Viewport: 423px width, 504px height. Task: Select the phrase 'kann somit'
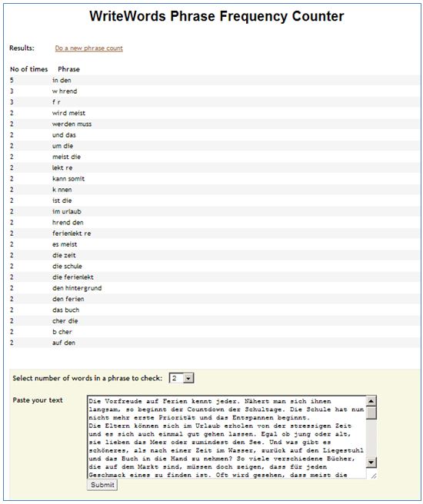(x=68, y=179)
